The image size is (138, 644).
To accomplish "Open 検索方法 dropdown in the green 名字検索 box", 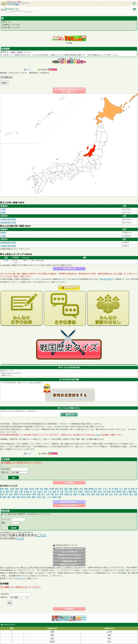I will 20,472.
